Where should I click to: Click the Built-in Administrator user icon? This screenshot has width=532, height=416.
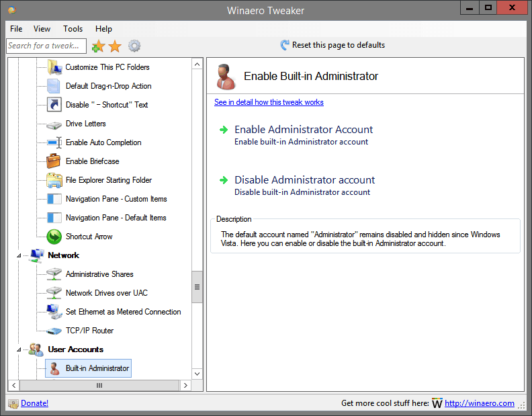coord(54,368)
